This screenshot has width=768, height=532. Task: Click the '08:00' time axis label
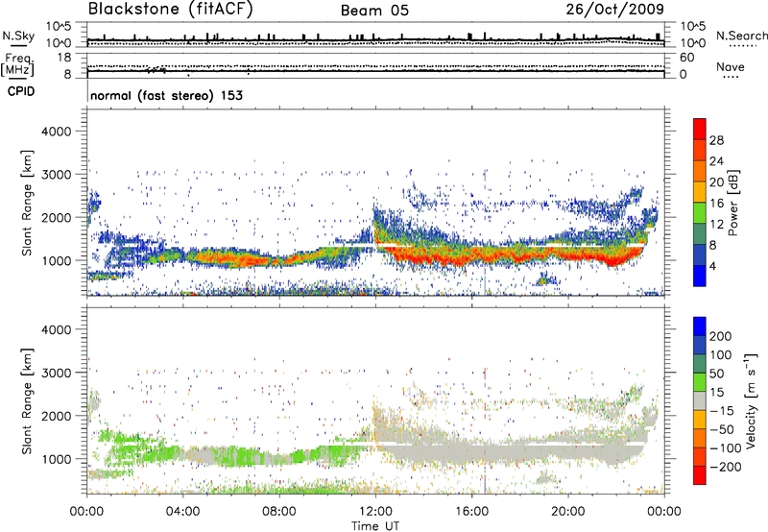coord(279,512)
